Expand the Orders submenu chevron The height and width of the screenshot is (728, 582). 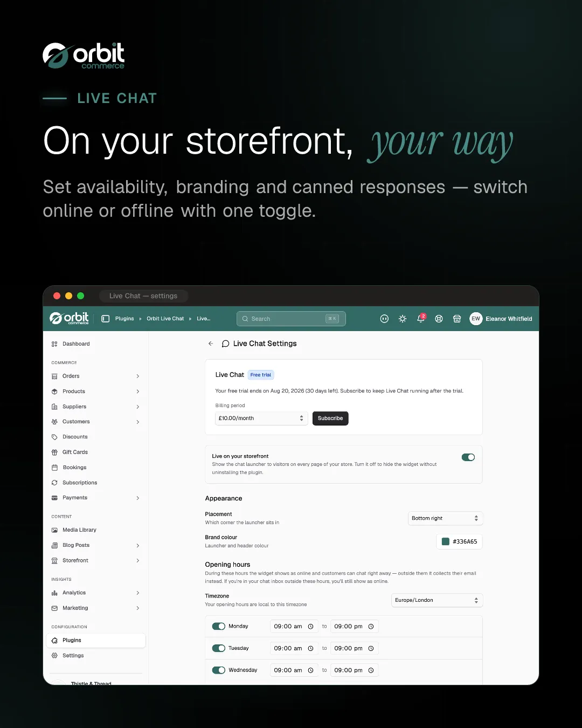(x=138, y=376)
